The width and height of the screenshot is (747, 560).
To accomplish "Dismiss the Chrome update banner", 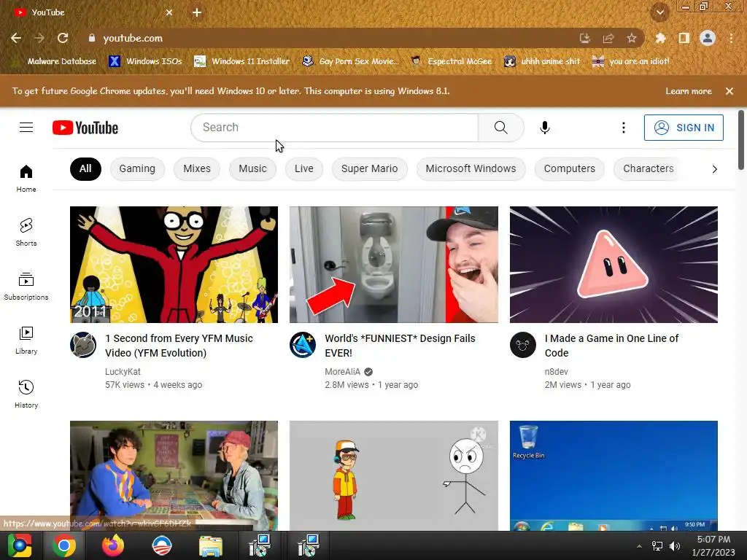I will (x=729, y=91).
